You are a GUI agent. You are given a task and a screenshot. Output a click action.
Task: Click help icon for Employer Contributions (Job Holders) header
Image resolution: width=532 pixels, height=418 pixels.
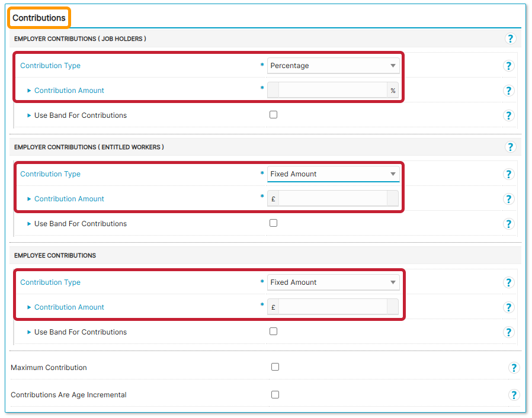point(510,38)
